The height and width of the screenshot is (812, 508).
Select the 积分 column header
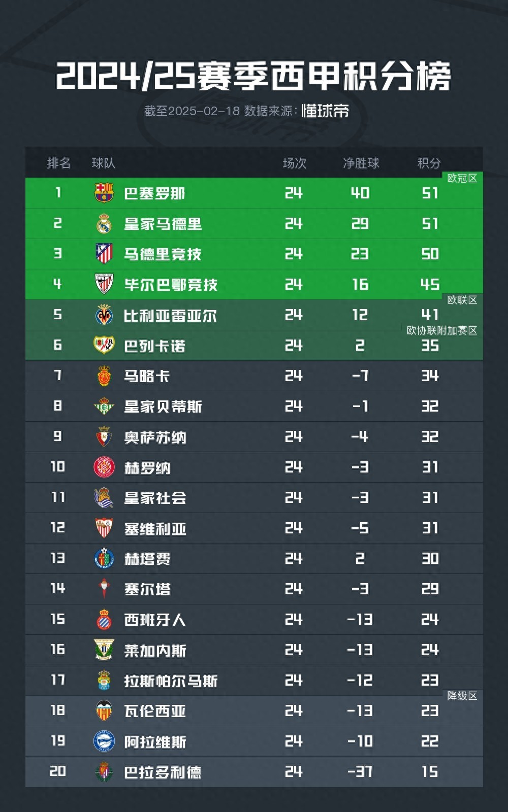coord(429,163)
